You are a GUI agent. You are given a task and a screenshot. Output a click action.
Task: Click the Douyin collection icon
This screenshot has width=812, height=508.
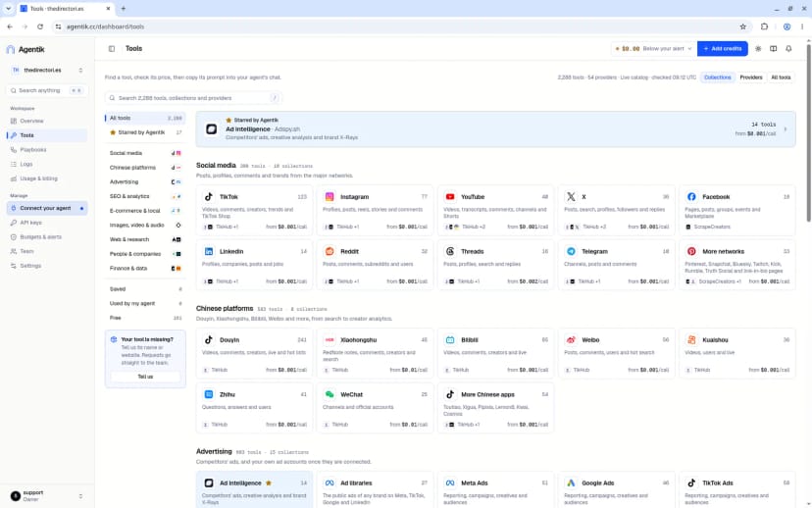click(209, 339)
